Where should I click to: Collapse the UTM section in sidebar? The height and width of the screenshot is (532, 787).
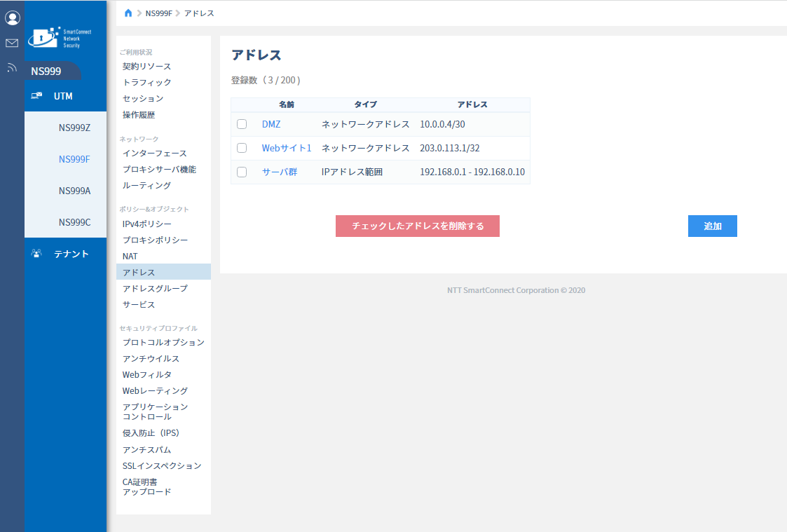tap(65, 96)
